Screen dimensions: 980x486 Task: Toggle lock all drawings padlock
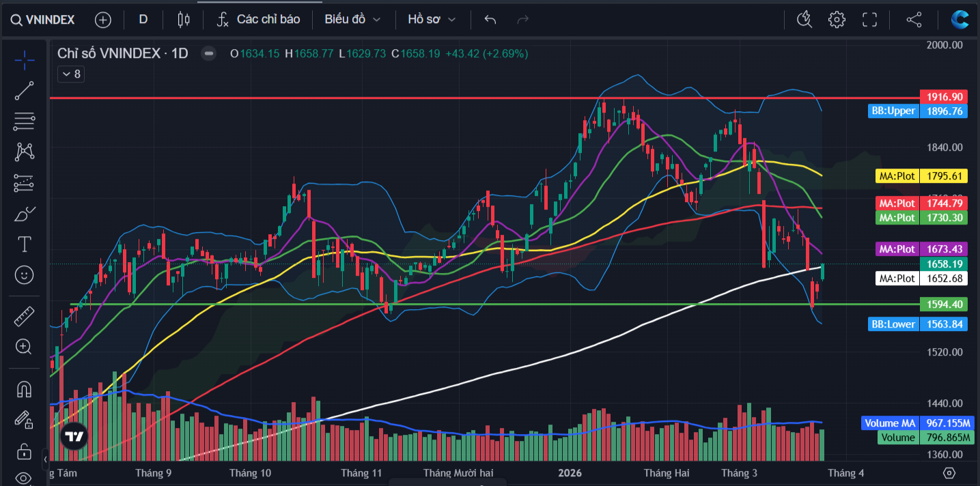click(x=25, y=451)
